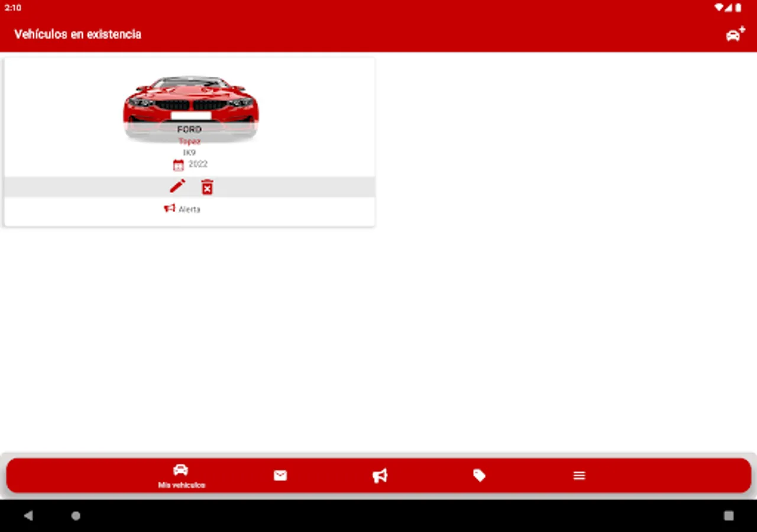Open the red car image thumbnail
757x532 pixels.
click(x=190, y=108)
